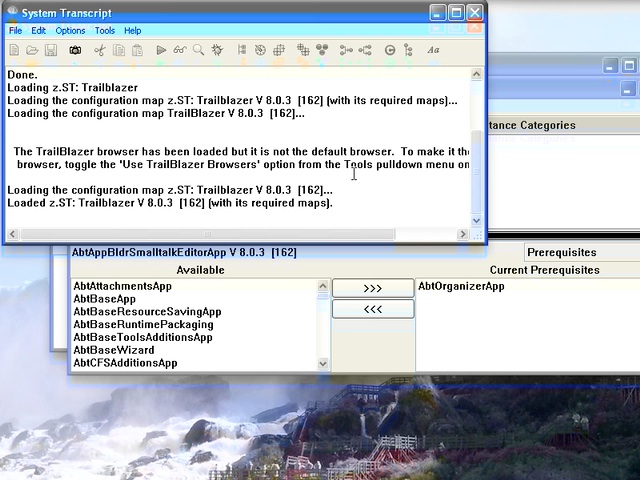
Task: Click the transcript window resize grip corner
Action: click(477, 235)
